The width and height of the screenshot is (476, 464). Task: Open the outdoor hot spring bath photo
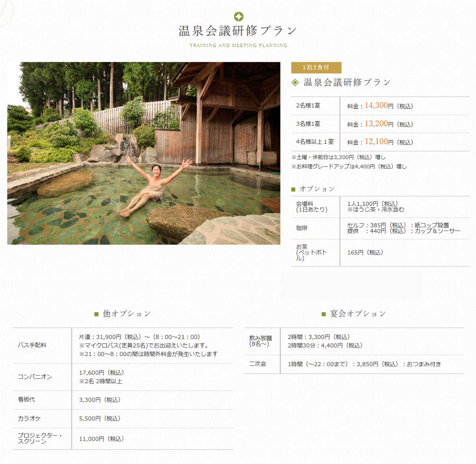tap(144, 153)
